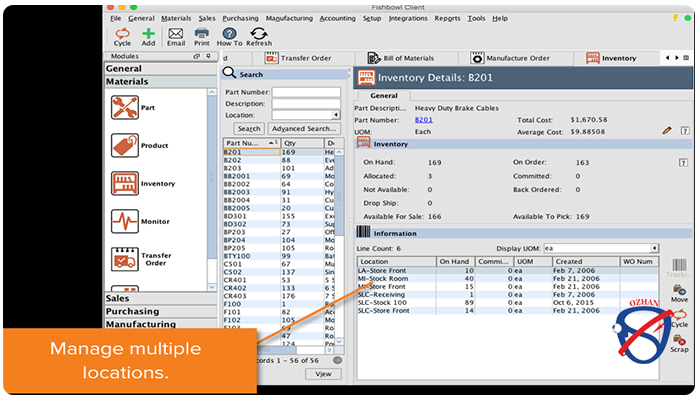Click the Cycle count icon on right side
The image size is (700, 400).
click(679, 318)
